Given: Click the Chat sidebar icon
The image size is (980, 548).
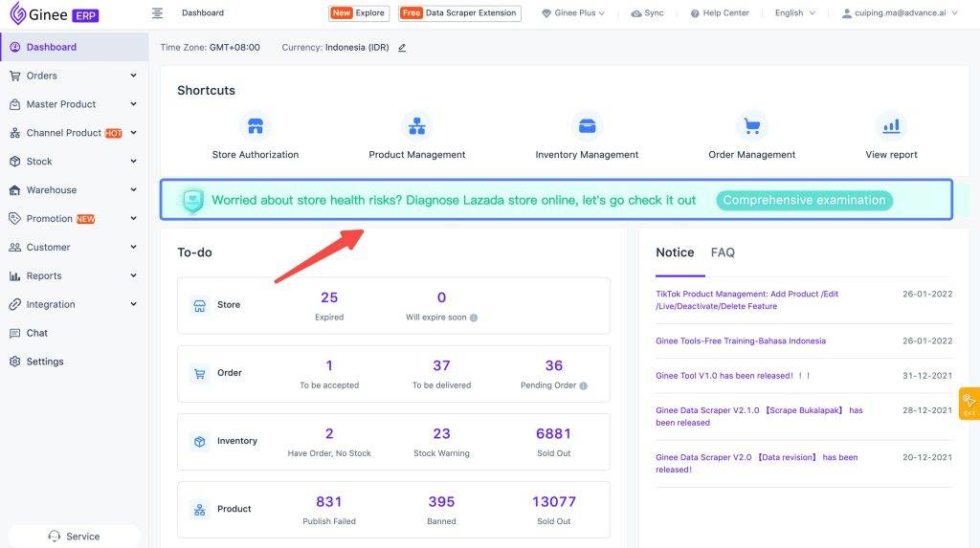Looking at the screenshot, I should [15, 333].
